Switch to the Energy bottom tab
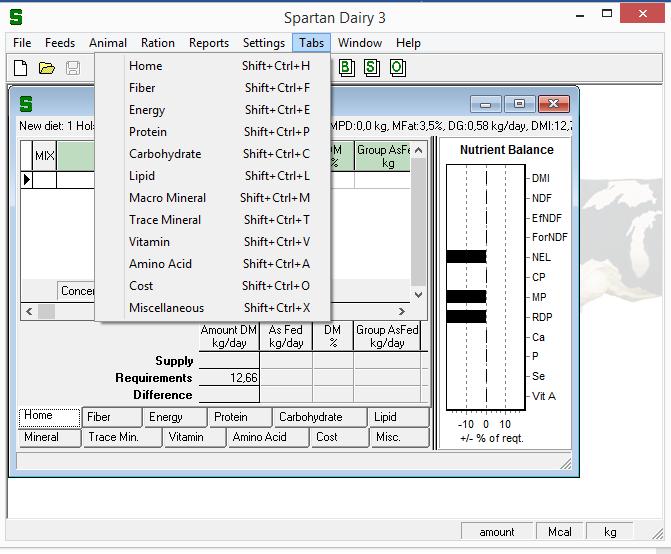The image size is (671, 554). 175,417
